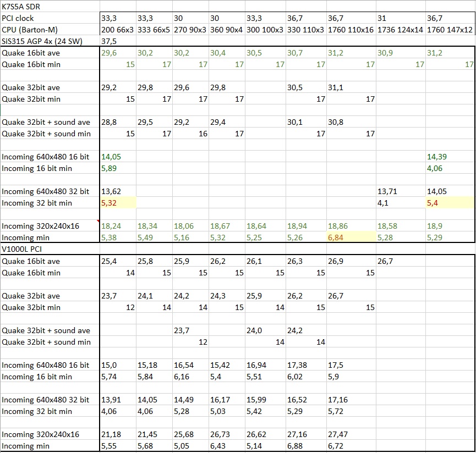Click the '1736 124x14' CPU cell
The height and width of the screenshot is (453, 476).
click(400, 30)
